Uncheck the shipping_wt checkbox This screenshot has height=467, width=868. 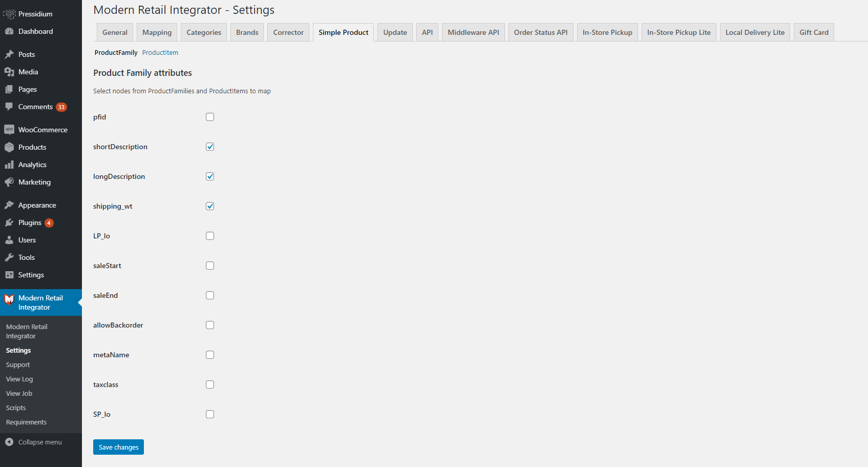pos(210,206)
